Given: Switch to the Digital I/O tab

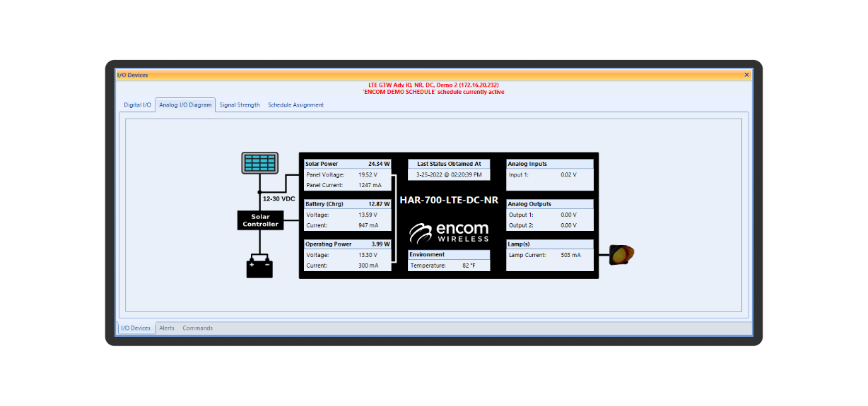Looking at the screenshot, I should [137, 105].
